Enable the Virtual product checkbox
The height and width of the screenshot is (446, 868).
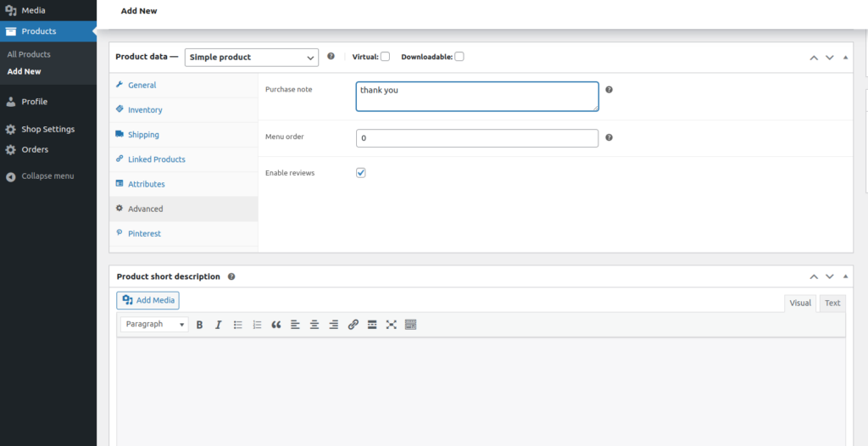point(385,57)
